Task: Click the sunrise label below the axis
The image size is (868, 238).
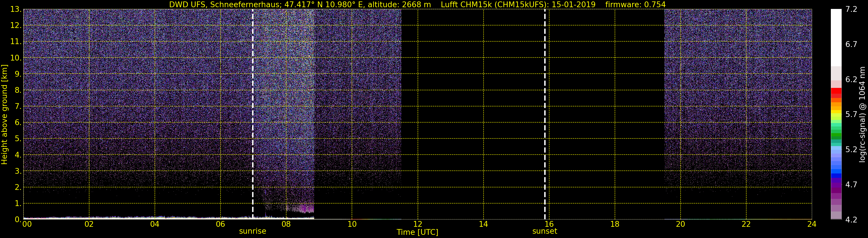Action: (252, 231)
